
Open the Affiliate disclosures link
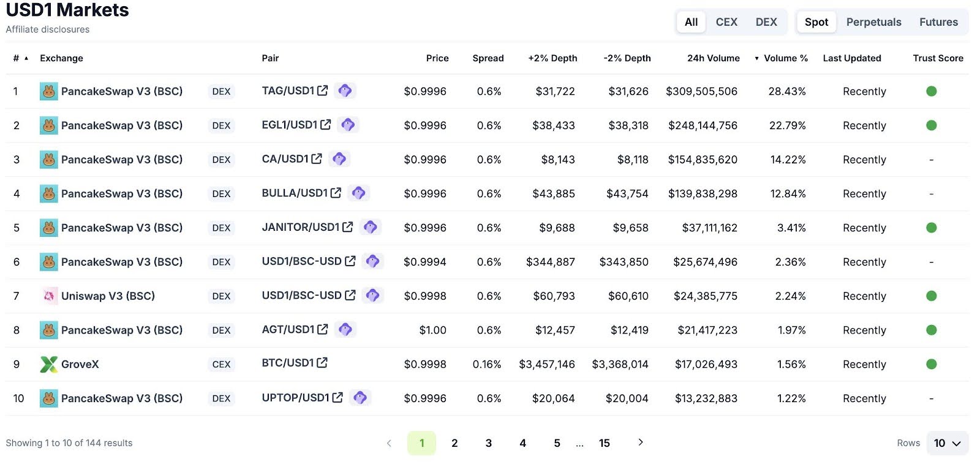point(47,29)
